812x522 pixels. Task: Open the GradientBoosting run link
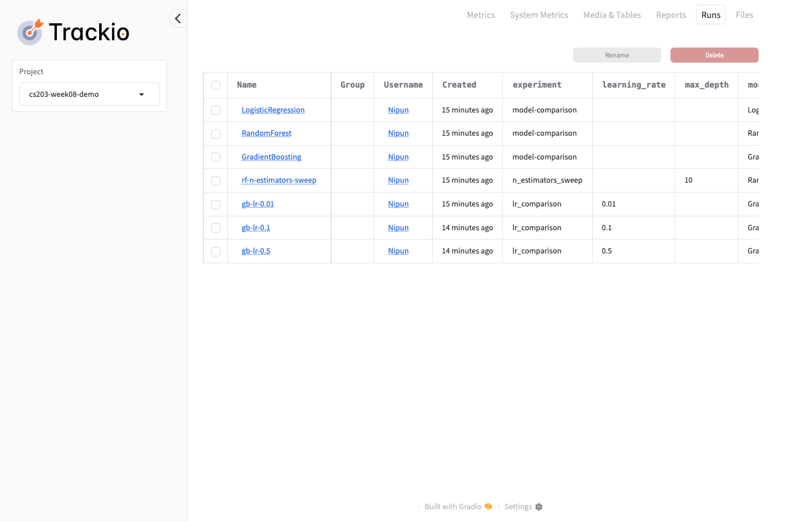pyautogui.click(x=271, y=157)
